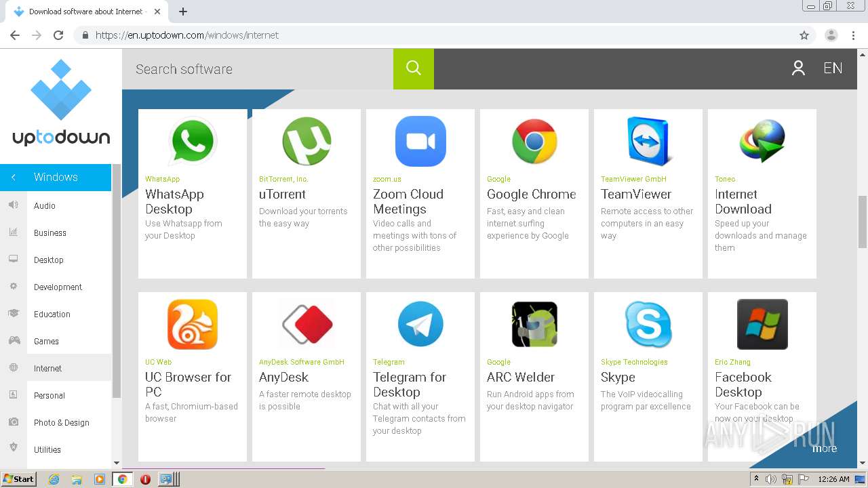Select the Audio category

point(45,205)
